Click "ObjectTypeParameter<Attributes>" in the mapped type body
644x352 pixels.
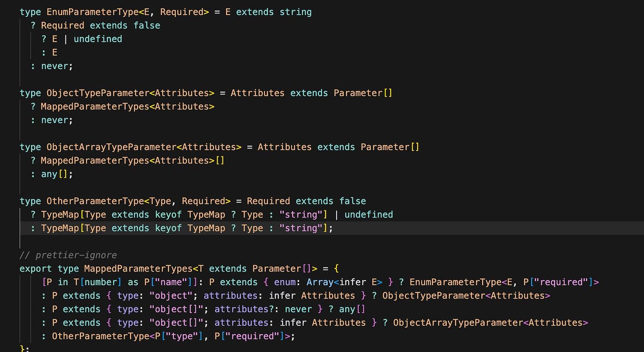[x=466, y=296]
